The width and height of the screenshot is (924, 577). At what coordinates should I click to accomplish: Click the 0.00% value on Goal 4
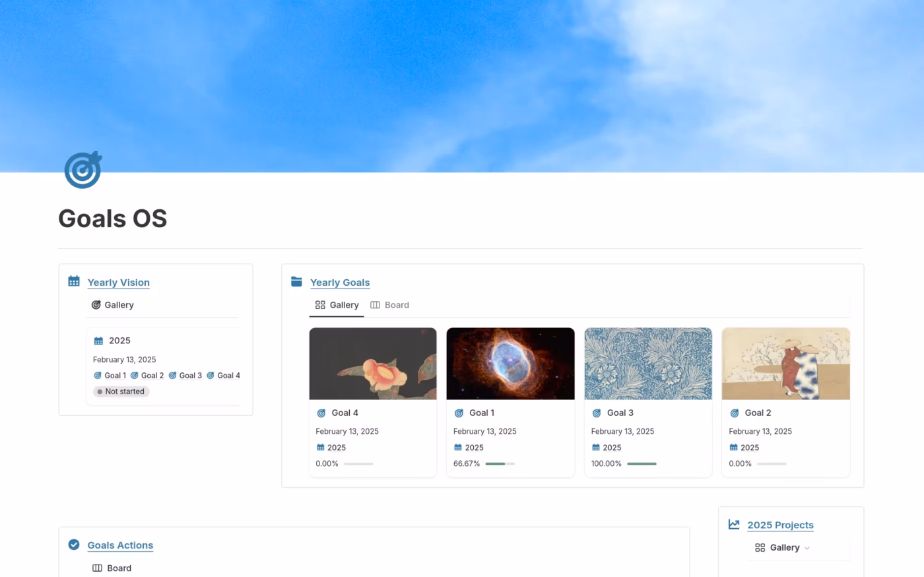coord(327,464)
